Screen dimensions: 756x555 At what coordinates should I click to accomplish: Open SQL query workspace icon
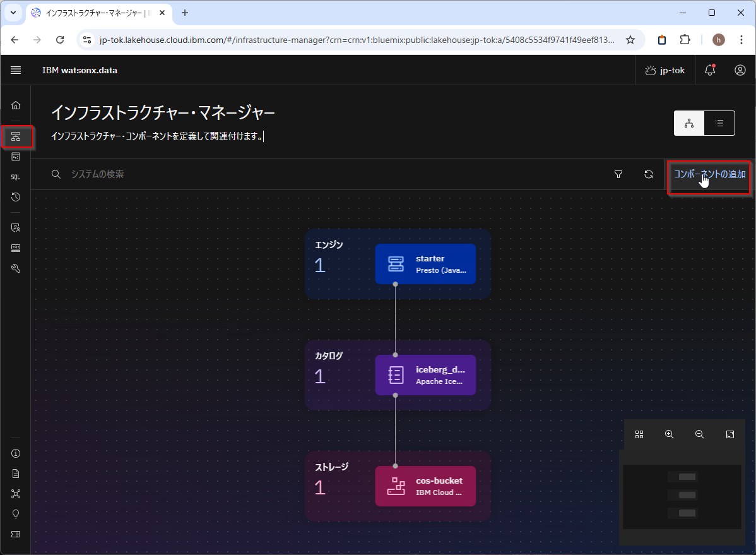coord(16,177)
